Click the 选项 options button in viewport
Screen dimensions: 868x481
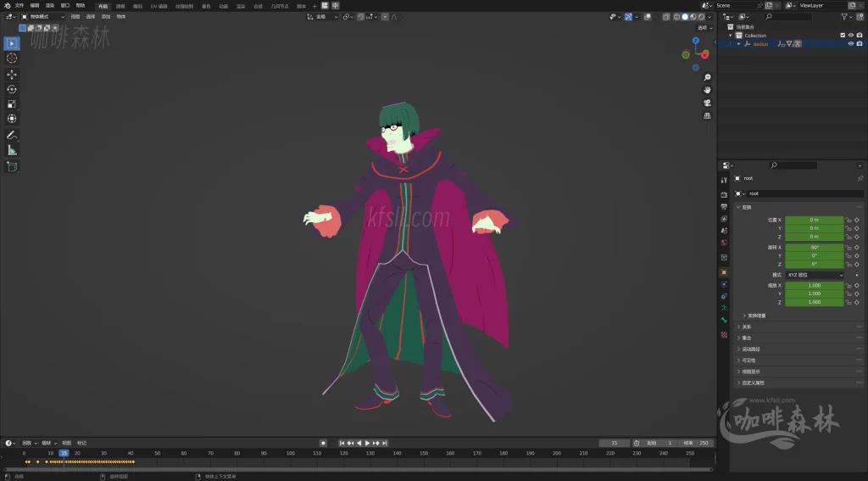pos(704,28)
